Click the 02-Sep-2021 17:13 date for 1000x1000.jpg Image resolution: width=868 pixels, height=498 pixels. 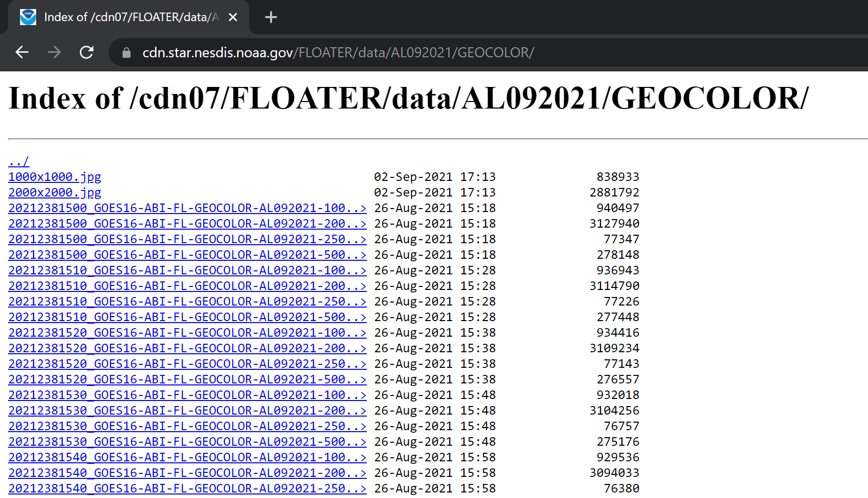tap(435, 177)
